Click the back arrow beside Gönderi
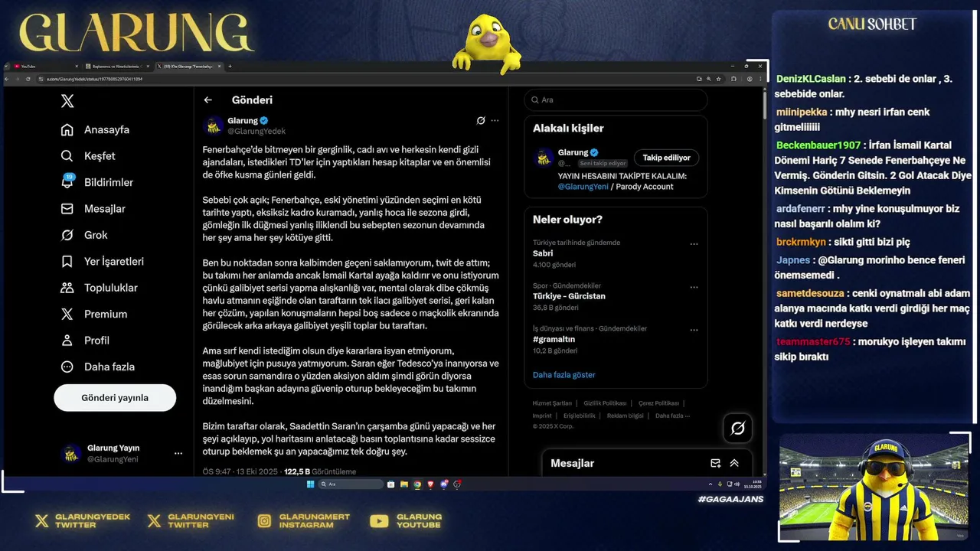This screenshot has height=551, width=980. [x=207, y=100]
